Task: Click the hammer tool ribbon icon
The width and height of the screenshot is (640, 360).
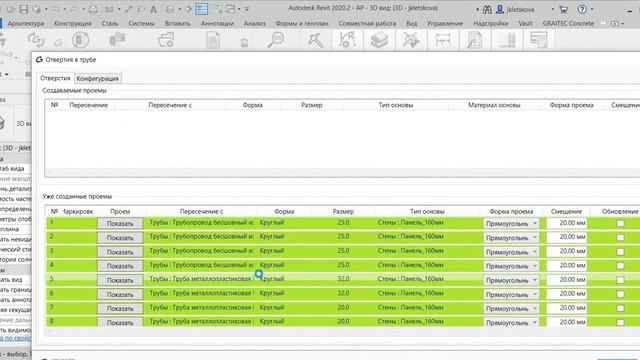Action: coord(316,40)
